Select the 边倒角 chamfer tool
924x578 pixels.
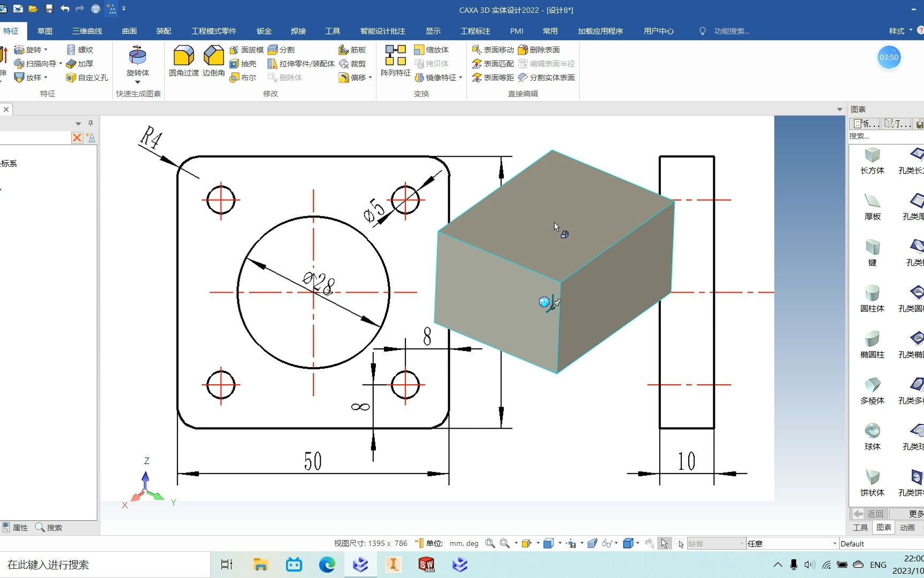pos(213,61)
